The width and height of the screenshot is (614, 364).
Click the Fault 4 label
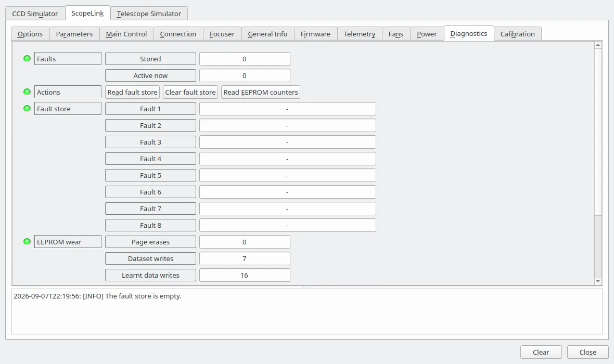(150, 159)
